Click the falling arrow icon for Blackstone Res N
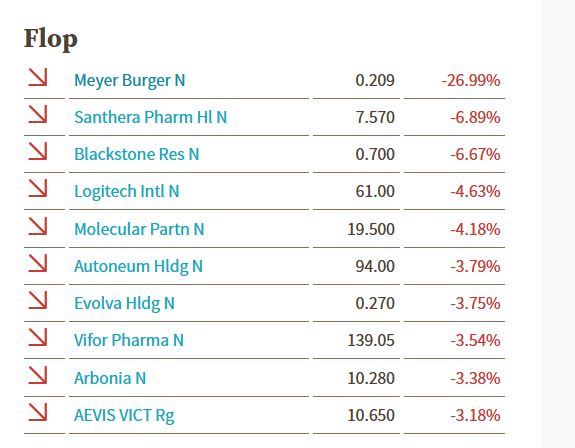This screenshot has width=575, height=448. [38, 151]
